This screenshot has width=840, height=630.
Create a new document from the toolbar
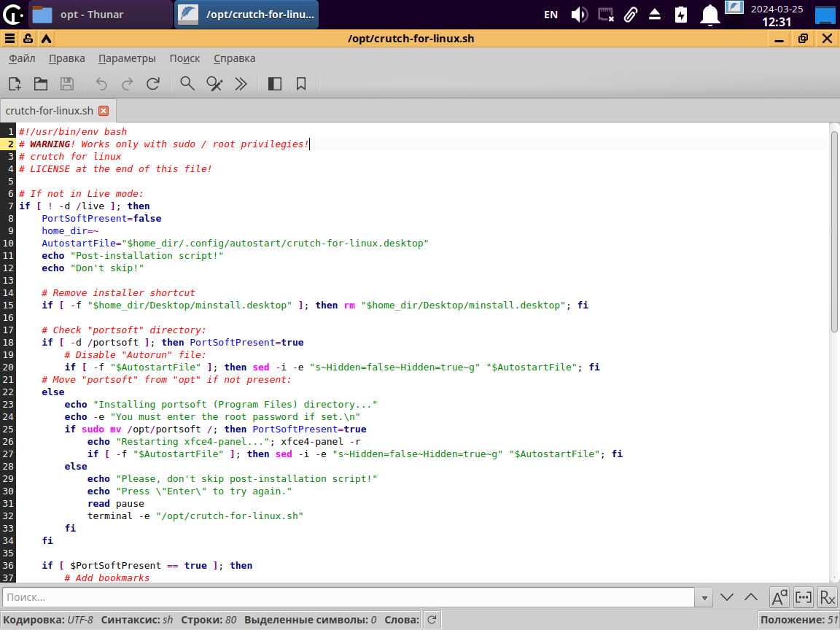click(x=15, y=84)
